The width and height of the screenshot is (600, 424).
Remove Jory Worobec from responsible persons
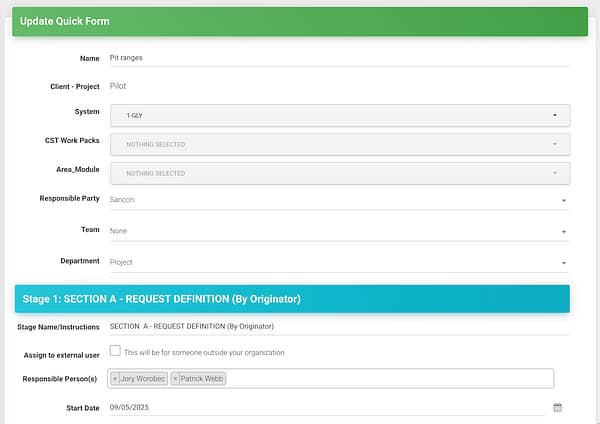pos(115,379)
